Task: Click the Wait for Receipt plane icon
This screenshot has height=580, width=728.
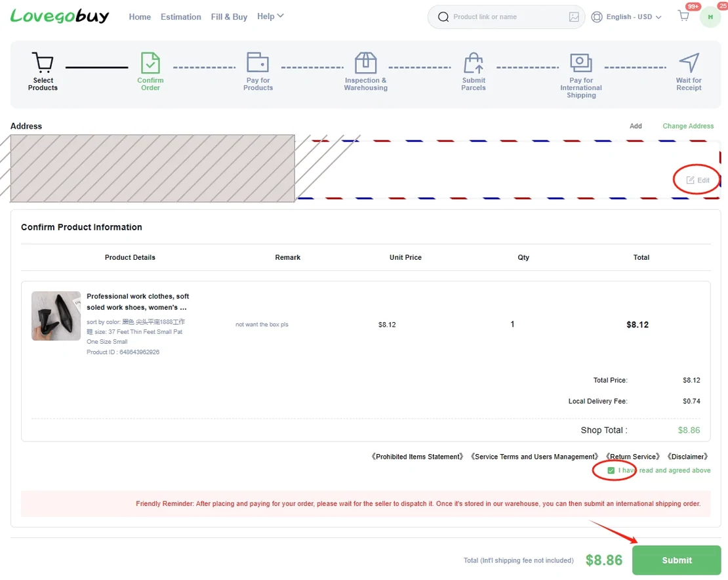Action: (x=689, y=63)
